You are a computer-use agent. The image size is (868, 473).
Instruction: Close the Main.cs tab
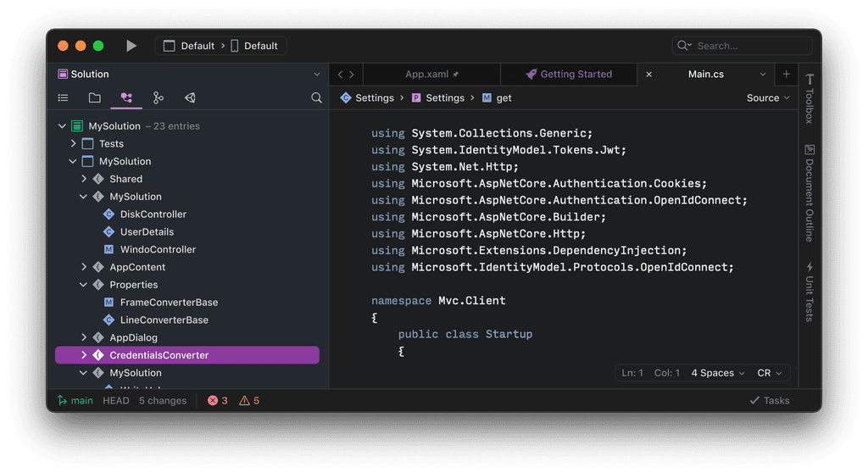pyautogui.click(x=648, y=75)
